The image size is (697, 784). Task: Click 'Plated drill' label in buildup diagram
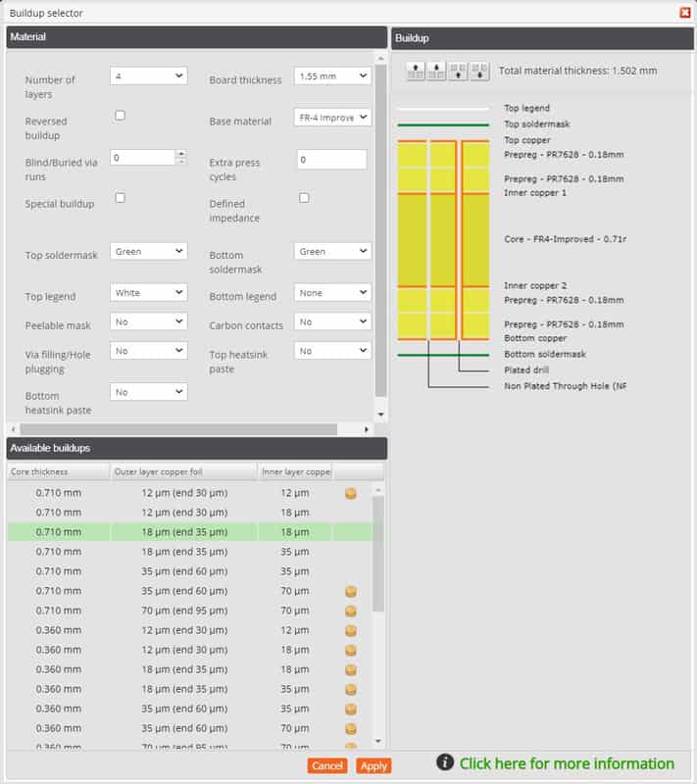point(526,370)
